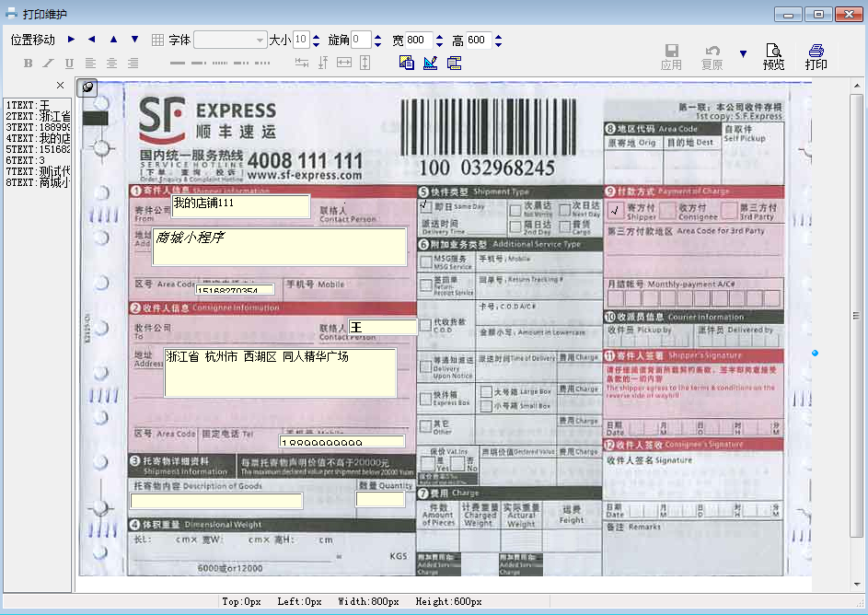
Task: Select the empty Quantity field
Action: coord(380,499)
